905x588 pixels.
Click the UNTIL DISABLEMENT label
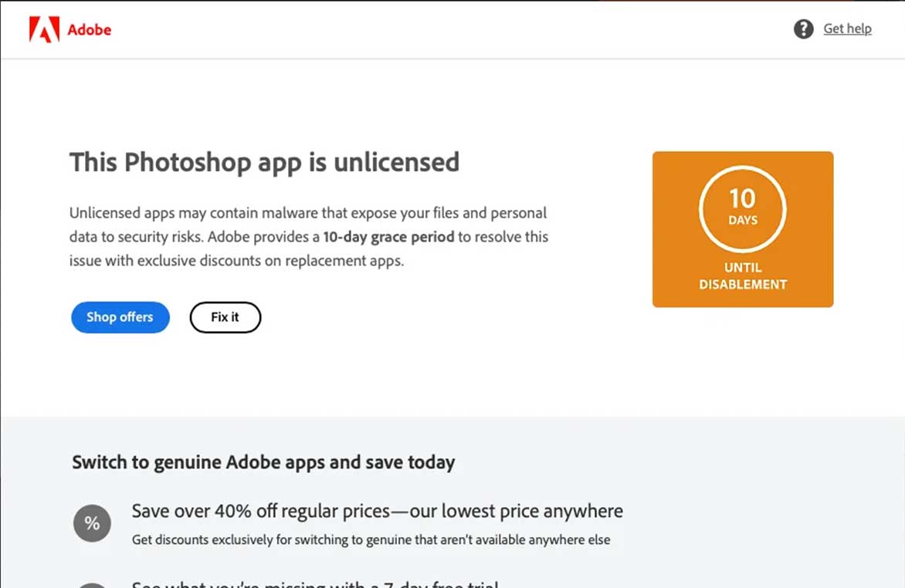point(743,275)
